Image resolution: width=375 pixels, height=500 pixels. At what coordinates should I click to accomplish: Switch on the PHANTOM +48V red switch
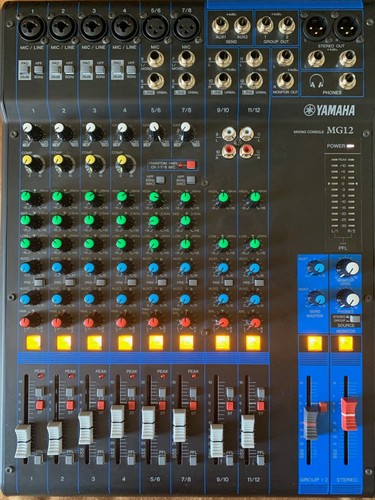pos(190,165)
